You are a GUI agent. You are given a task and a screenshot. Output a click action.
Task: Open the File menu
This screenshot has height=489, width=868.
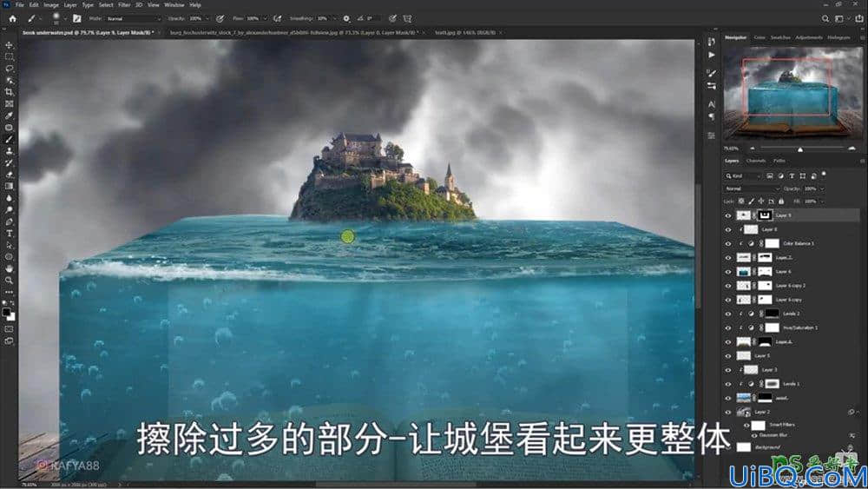tap(19, 4)
